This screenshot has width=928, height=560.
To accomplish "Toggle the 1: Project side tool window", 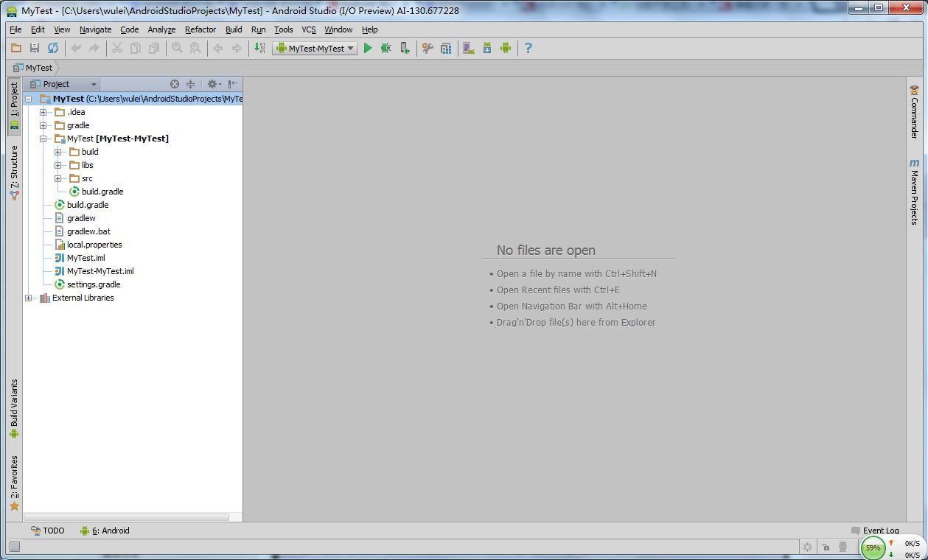I will (x=14, y=106).
